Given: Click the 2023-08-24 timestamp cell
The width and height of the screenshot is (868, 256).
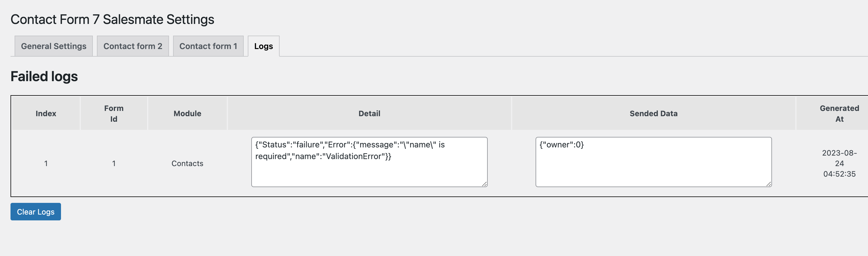Looking at the screenshot, I should pos(839,163).
